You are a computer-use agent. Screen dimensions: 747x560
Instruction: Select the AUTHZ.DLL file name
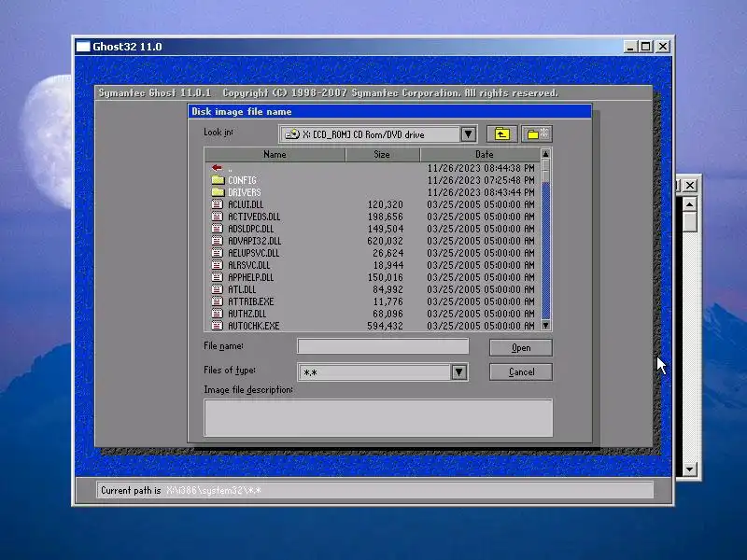(247, 314)
